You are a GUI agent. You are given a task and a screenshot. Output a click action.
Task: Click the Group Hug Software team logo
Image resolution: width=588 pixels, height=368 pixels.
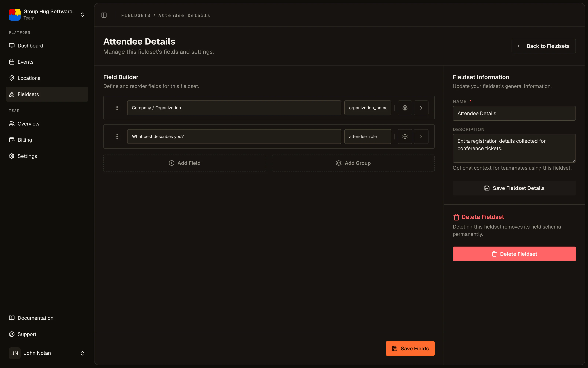(15, 15)
